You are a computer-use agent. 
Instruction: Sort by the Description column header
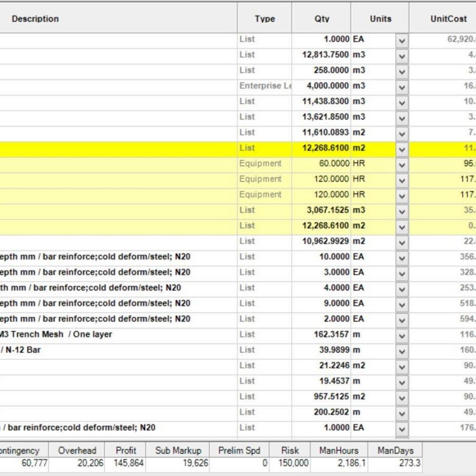tap(35, 19)
